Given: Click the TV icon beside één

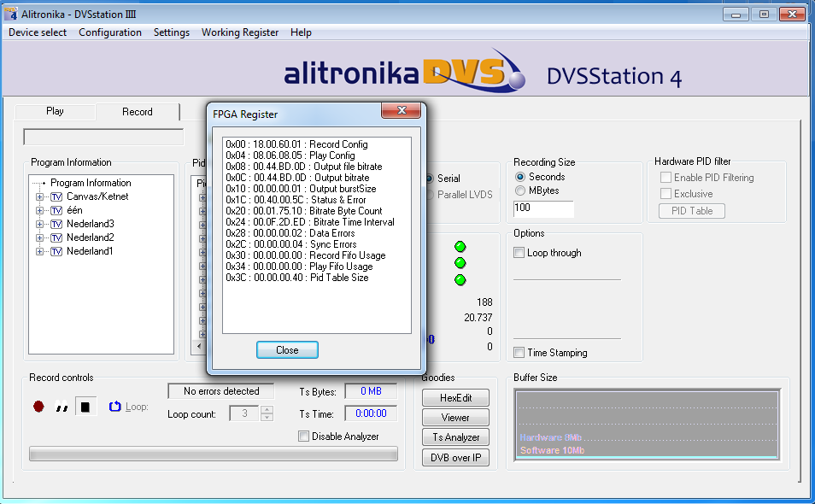Looking at the screenshot, I should coord(56,210).
